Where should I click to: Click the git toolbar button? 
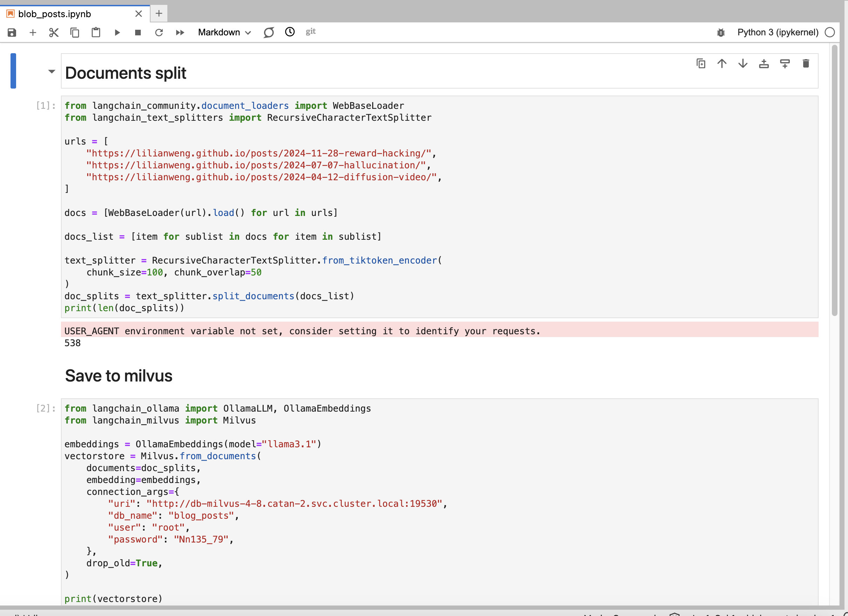tap(310, 32)
